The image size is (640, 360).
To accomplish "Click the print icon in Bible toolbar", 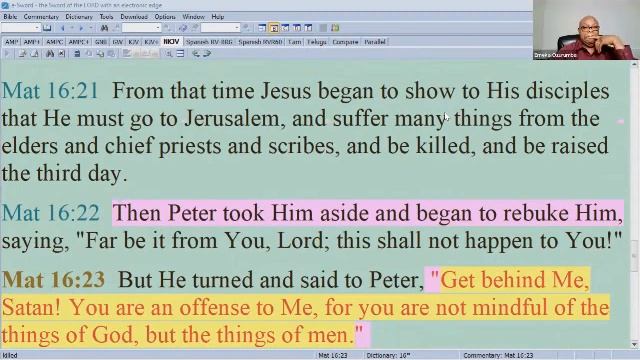I will point(77,53).
